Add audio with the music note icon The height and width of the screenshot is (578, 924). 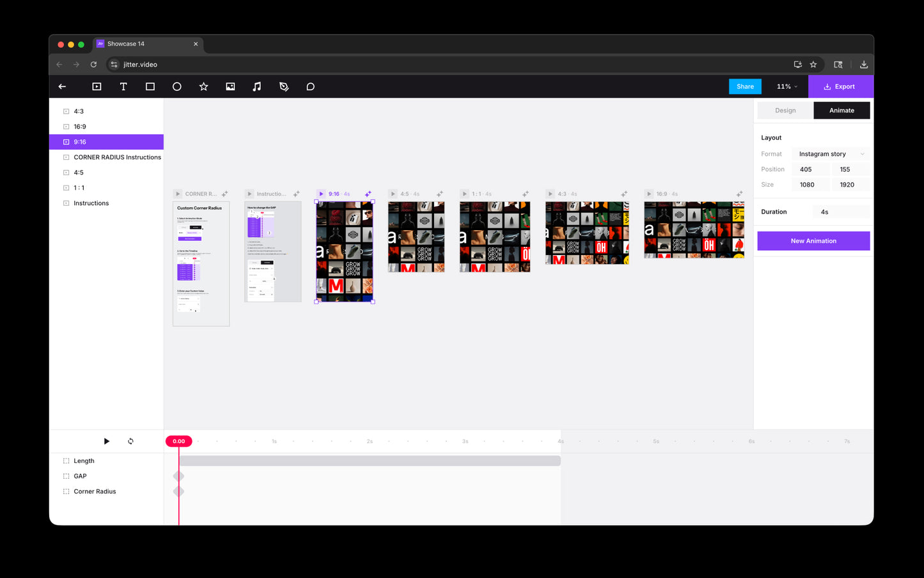pos(257,86)
